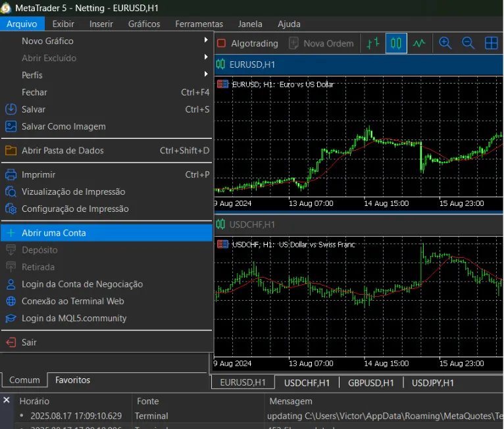The image size is (504, 429).
Task: Select log row 2025.08.17 17:09:10.629
Action: (259, 416)
